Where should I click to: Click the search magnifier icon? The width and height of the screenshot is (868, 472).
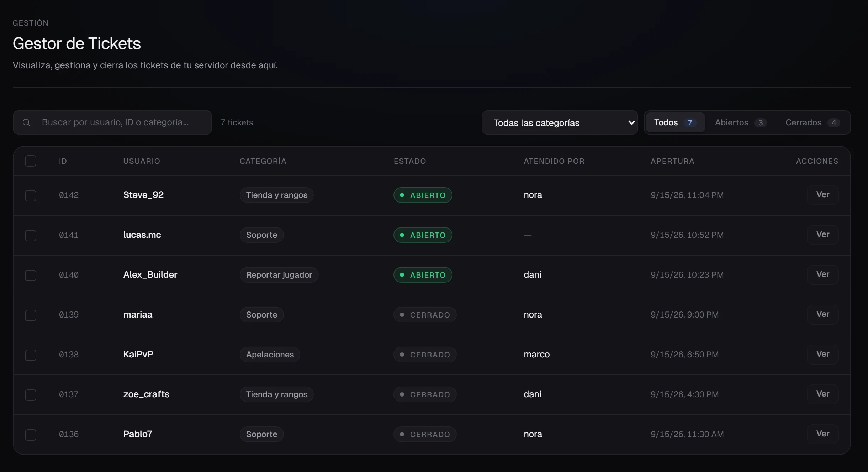(26, 122)
